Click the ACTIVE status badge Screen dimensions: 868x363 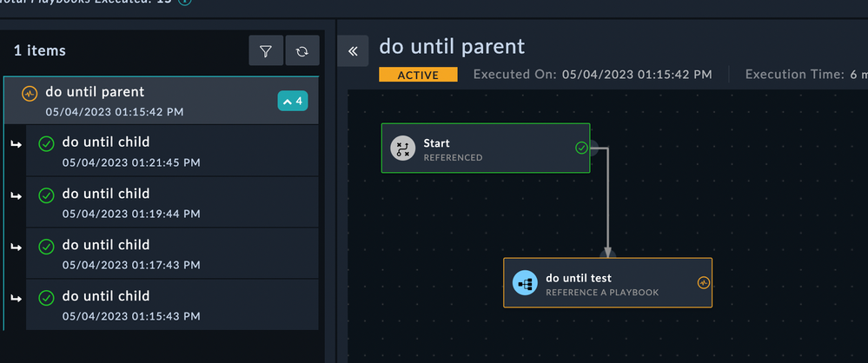click(418, 75)
